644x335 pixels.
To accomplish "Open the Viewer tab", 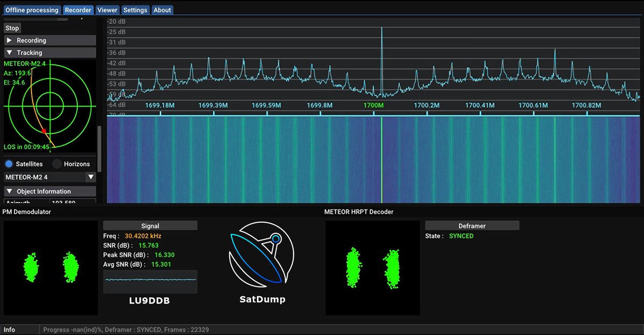I will pos(107,10).
